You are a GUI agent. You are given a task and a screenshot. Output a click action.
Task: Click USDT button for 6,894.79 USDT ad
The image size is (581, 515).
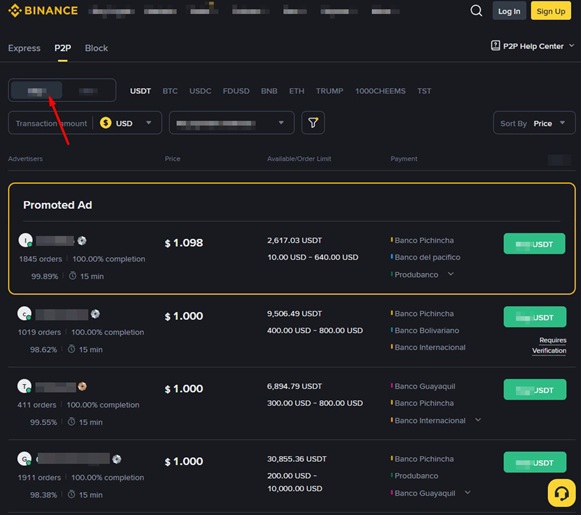[x=535, y=389]
